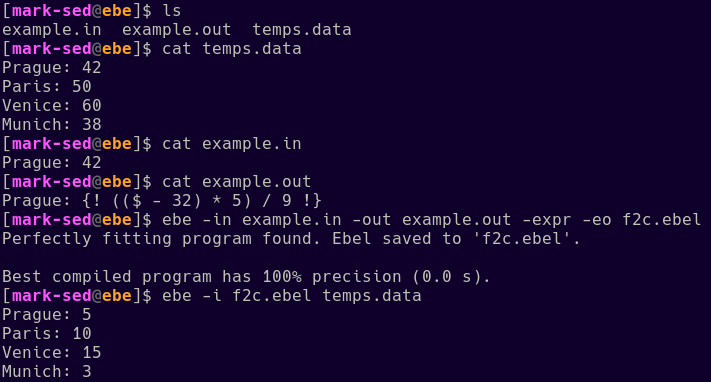Click the 'ls' command text
711x382 pixels.
[x=172, y=10]
